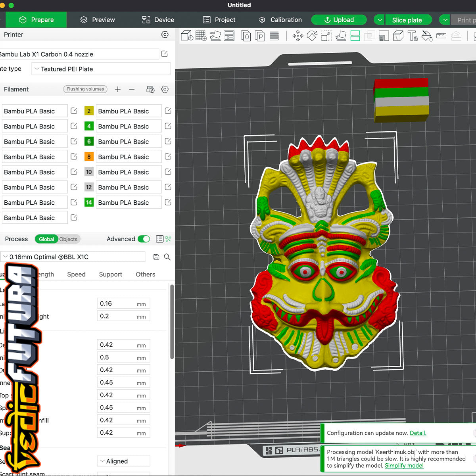Switch process scope to Objects
The width and height of the screenshot is (476, 476).
coord(68,239)
